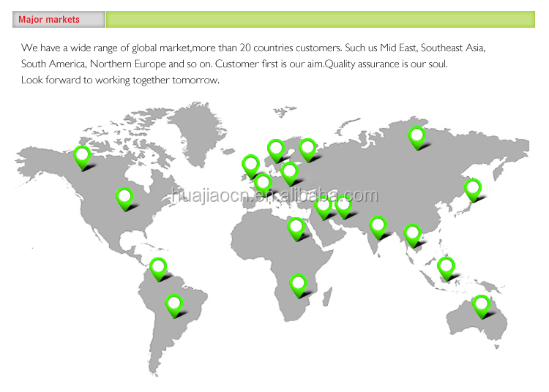
Task: Click the map pin over Alaska
Action: (x=82, y=158)
